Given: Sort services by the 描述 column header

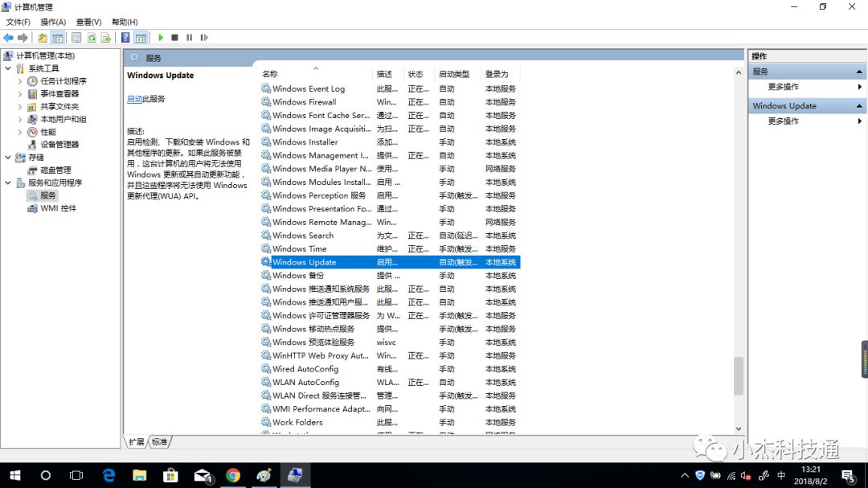Looking at the screenshot, I should 388,74.
